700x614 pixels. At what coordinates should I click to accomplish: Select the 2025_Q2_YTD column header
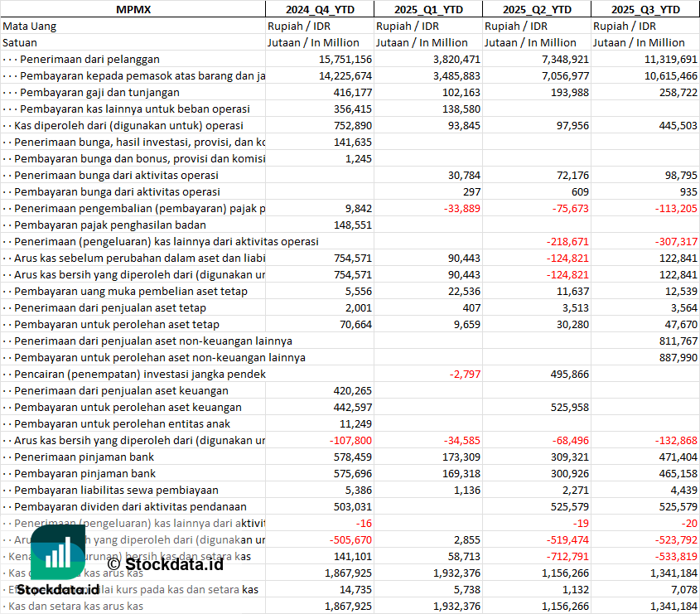537,9
